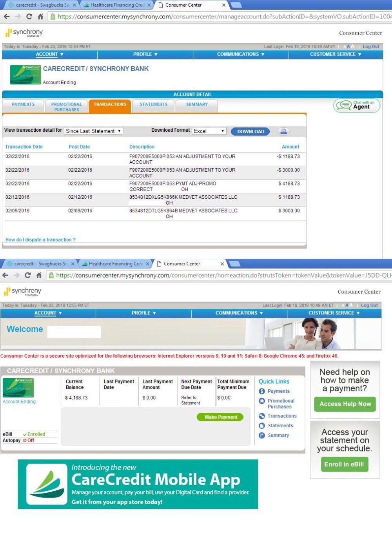Click the Enroll in eBill button
Viewport: 392px width, 550px height.
click(x=344, y=465)
